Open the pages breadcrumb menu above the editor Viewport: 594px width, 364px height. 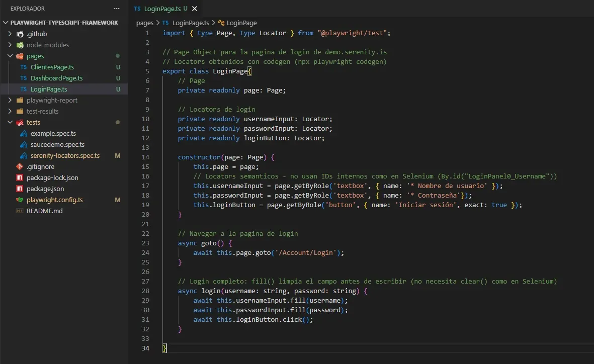pos(144,23)
